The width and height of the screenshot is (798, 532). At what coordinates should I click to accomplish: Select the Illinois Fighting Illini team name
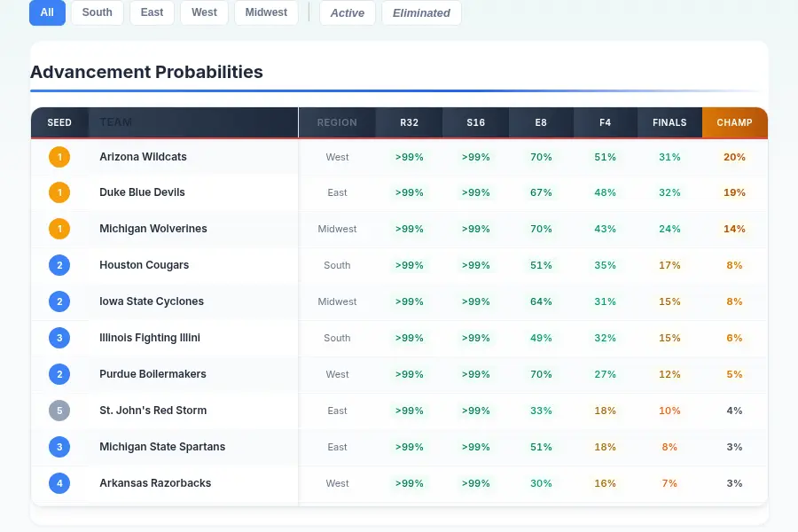150,338
